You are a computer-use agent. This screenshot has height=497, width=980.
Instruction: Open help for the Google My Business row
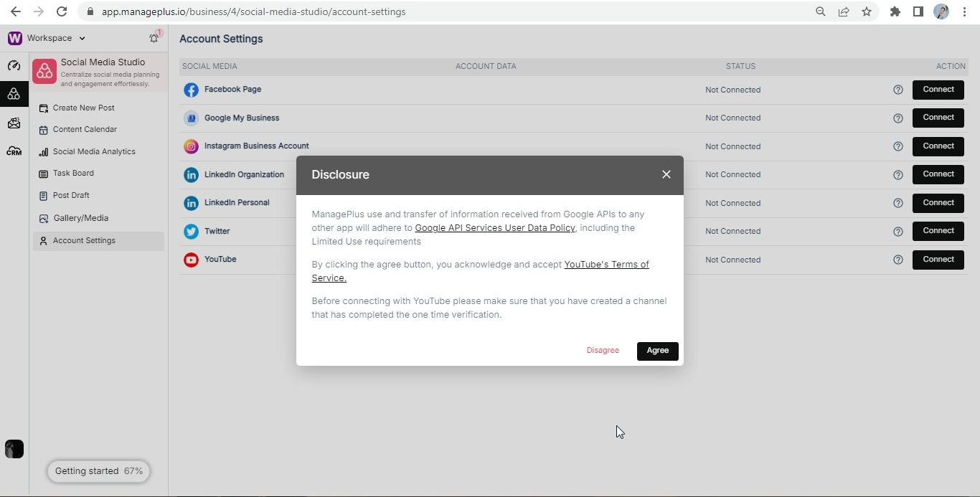898,118
